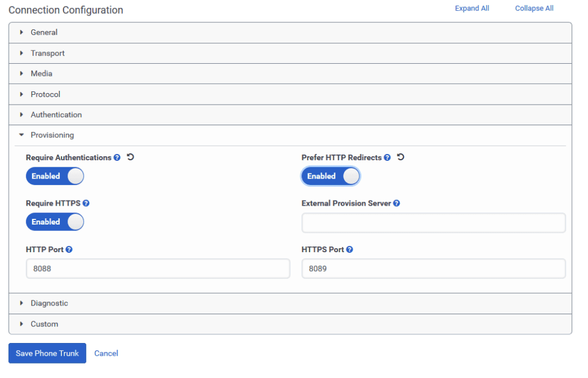Show help tooltip for HTTP Port

point(69,249)
